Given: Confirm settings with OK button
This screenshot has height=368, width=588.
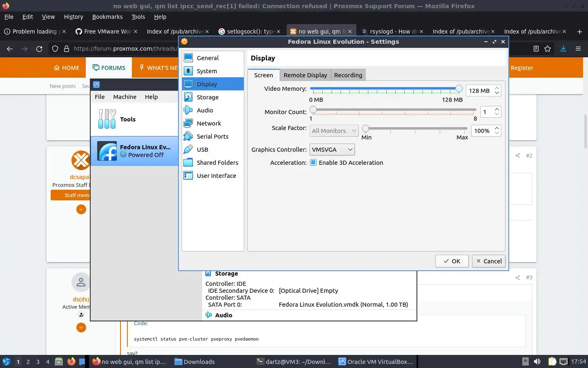Looking at the screenshot, I should [x=452, y=261].
